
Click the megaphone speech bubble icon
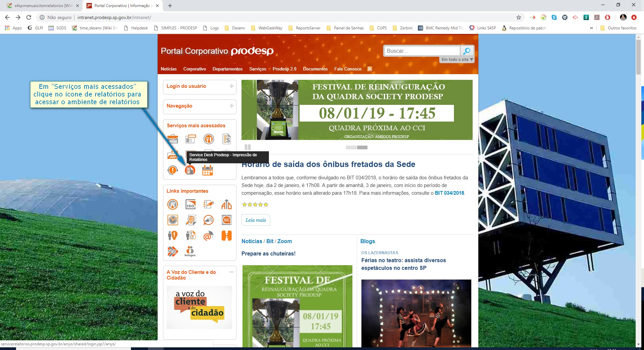[208, 220]
